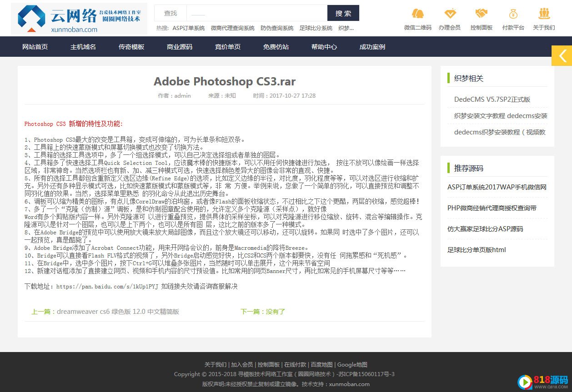Click the 作者：admin byline text

[174, 96]
